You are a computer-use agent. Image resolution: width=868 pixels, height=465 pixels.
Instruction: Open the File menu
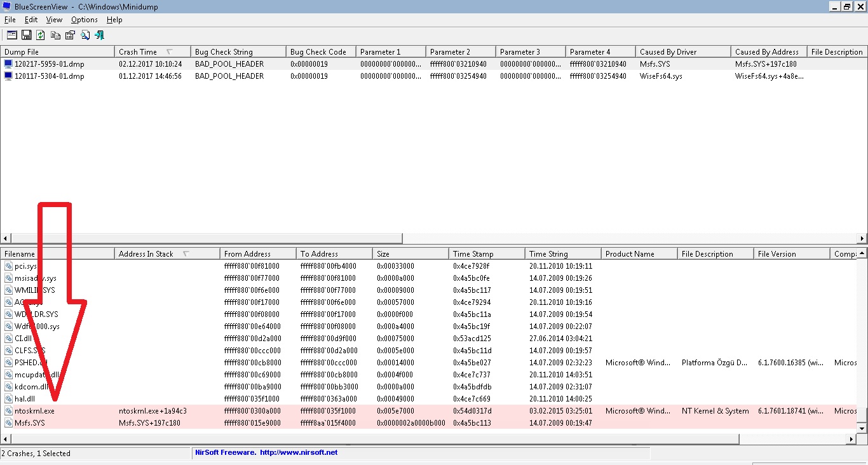[x=10, y=20]
